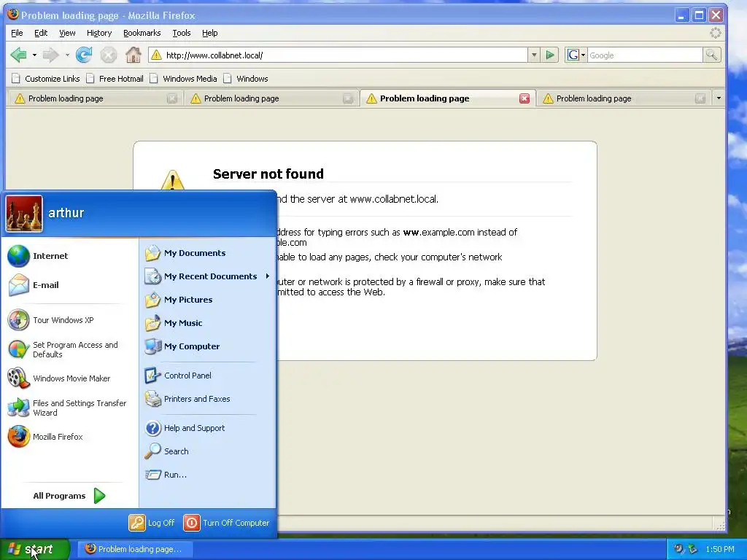Click the taskbar clock showing 1:50 PM
747x560 pixels.
720,549
